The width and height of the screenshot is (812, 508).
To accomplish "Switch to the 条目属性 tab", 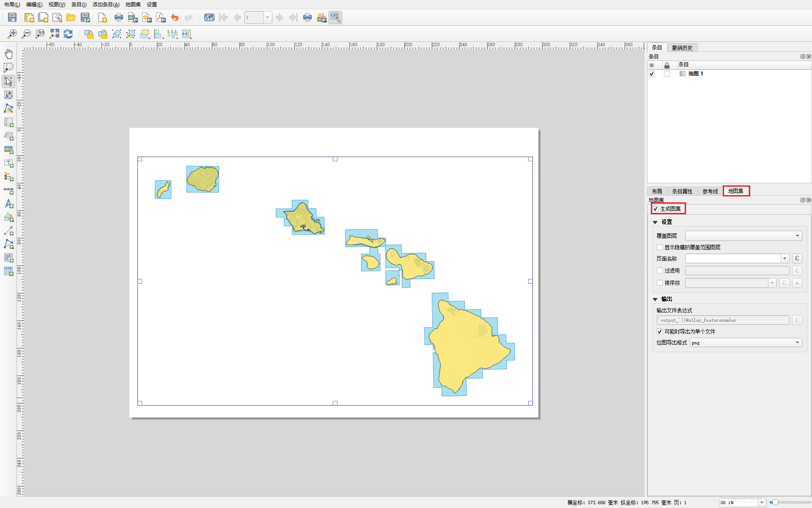I will [682, 191].
